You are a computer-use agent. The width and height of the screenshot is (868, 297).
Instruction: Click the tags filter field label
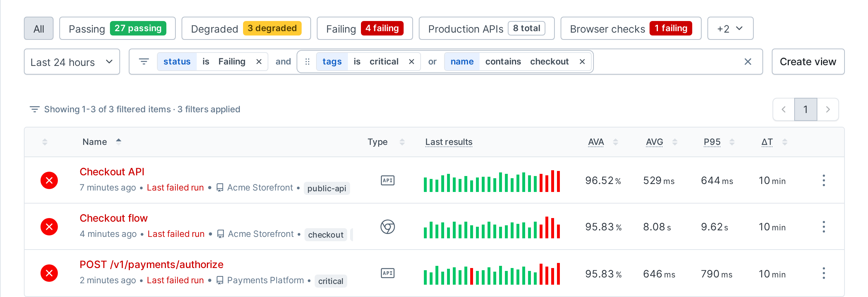coord(332,62)
